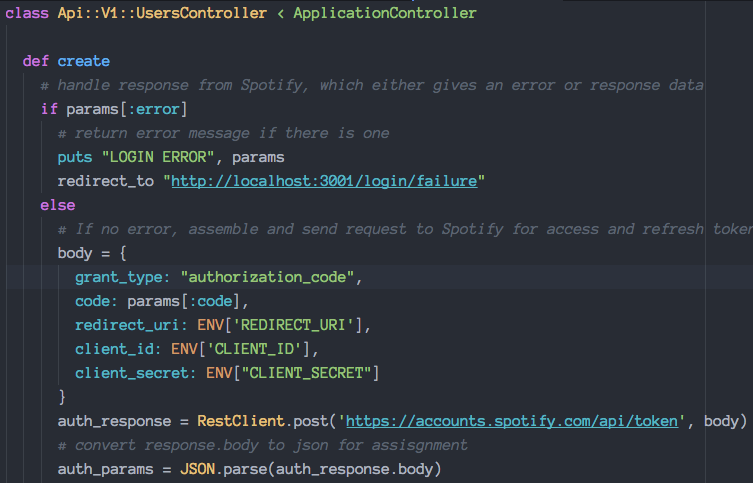Click the ApplicationController superclass name
The width and height of the screenshot is (753, 483).
click(x=385, y=13)
